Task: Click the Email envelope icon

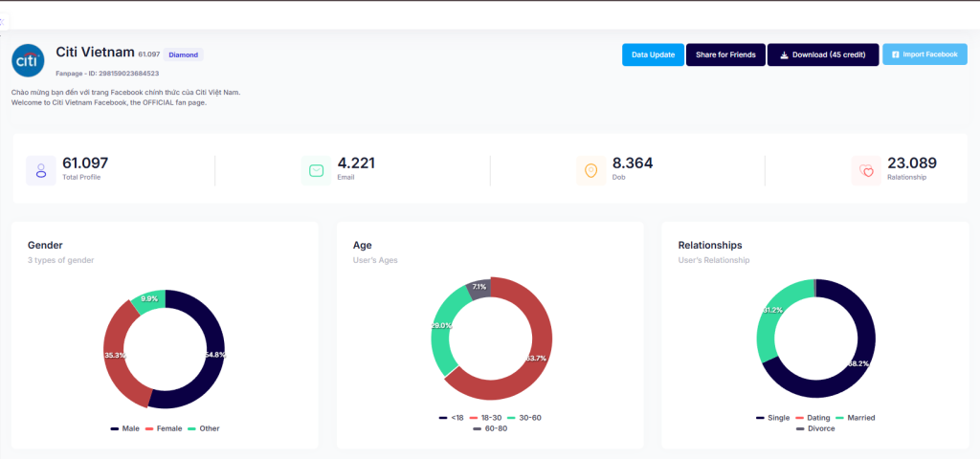Action: pyautogui.click(x=316, y=170)
